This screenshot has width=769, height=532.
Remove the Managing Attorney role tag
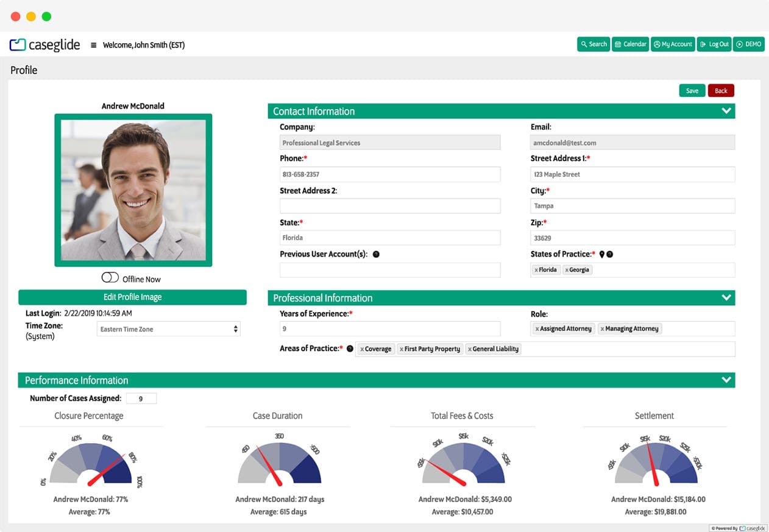602,329
